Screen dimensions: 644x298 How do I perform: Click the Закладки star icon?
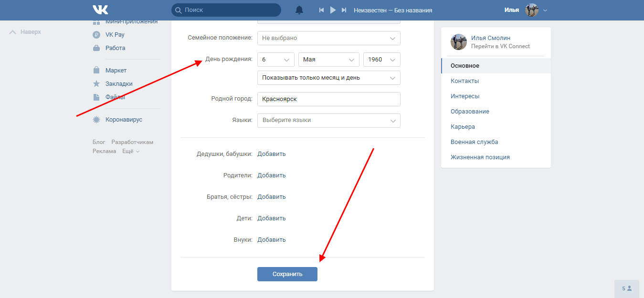(x=96, y=84)
